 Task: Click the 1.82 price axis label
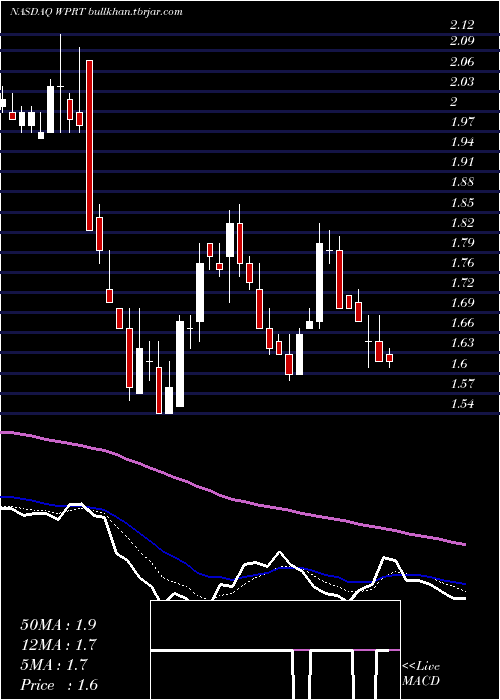click(x=462, y=222)
